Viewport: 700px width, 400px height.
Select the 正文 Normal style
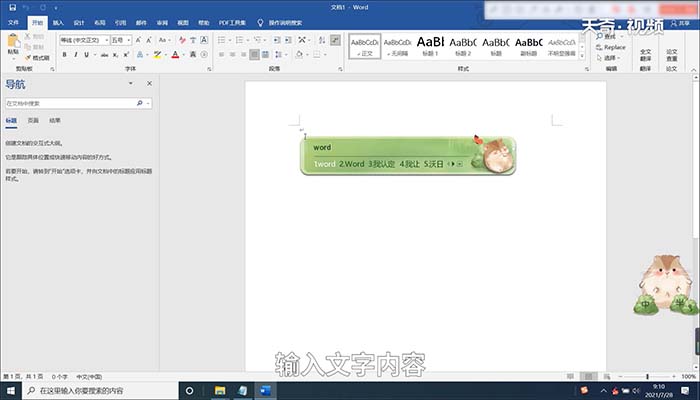pyautogui.click(x=365, y=46)
